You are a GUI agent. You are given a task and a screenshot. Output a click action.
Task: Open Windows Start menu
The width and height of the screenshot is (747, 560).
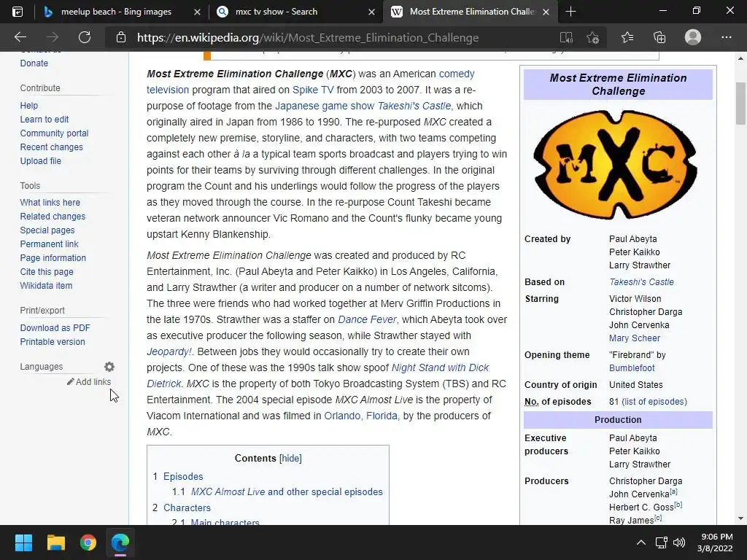coord(23,542)
